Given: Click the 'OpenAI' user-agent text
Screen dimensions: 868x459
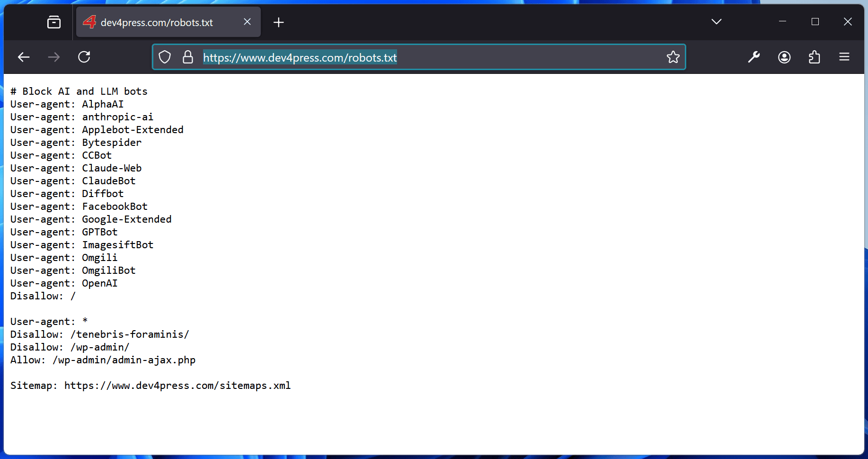Looking at the screenshot, I should [x=99, y=283].
